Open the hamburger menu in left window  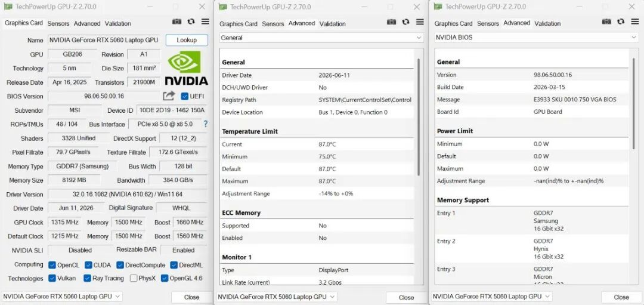(205, 21)
